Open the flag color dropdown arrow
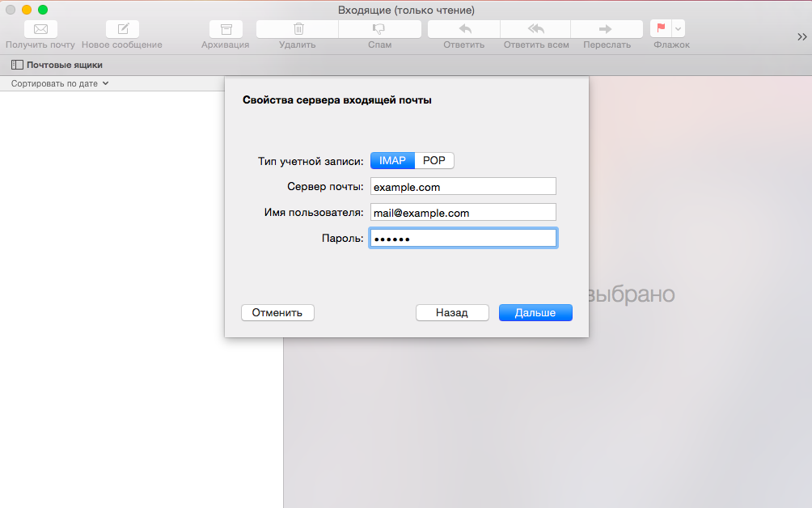The height and width of the screenshot is (508, 812). click(679, 29)
